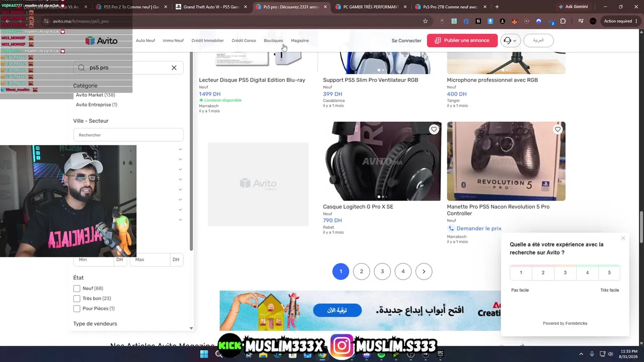Rate the search experience 3
The width and height of the screenshot is (644, 362).
pyautogui.click(x=565, y=273)
